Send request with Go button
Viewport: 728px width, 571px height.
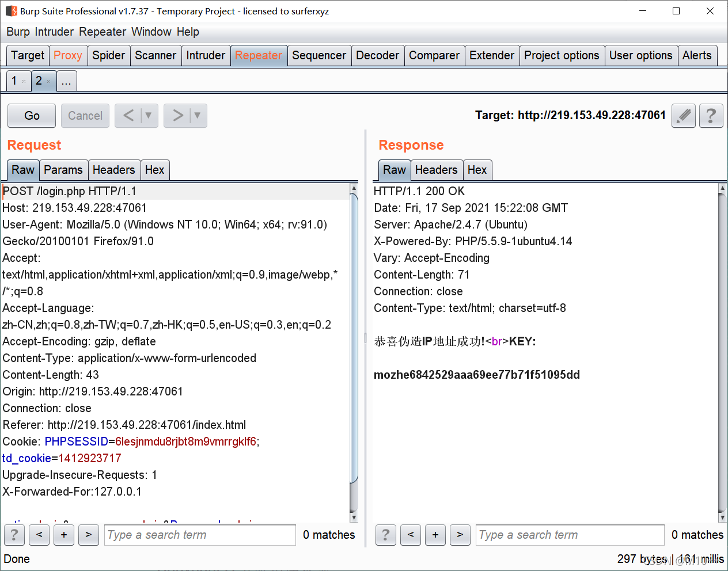pos(32,116)
